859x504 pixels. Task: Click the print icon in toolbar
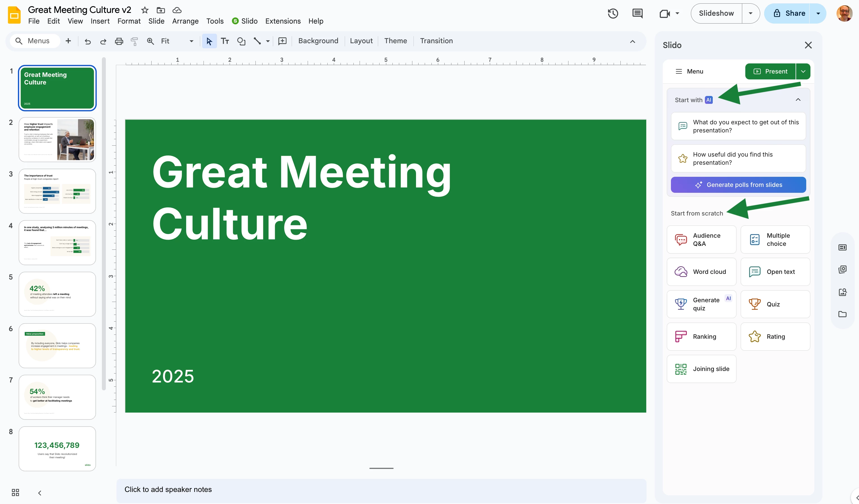(x=119, y=41)
